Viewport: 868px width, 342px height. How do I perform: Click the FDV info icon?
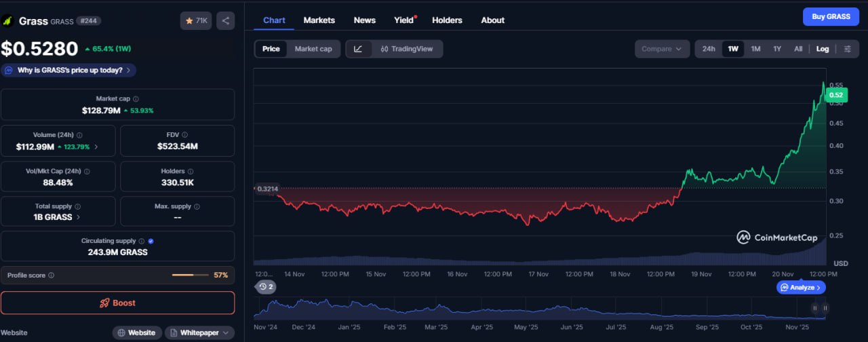click(184, 135)
